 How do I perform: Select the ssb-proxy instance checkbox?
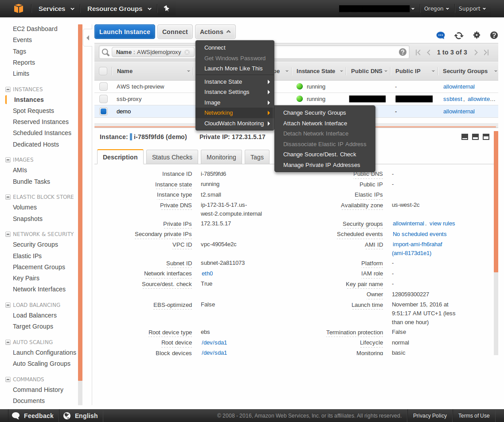pos(103,99)
